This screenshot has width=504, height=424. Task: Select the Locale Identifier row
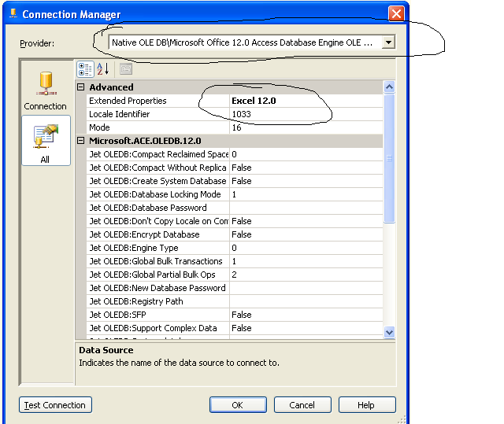(235, 114)
